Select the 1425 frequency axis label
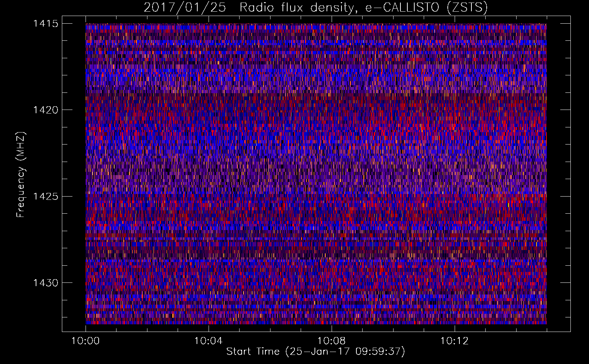Image resolution: width=589 pixels, height=364 pixels. pyautogui.click(x=46, y=197)
